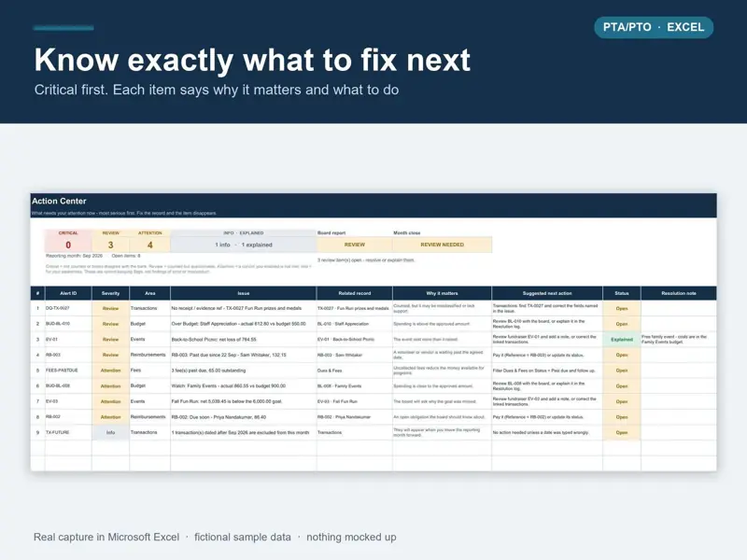Select the 'Fees' area cell

click(150, 371)
